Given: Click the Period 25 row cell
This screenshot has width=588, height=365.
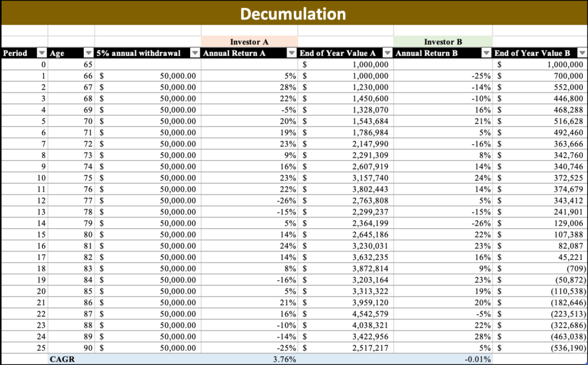Looking at the screenshot, I should (x=24, y=348).
